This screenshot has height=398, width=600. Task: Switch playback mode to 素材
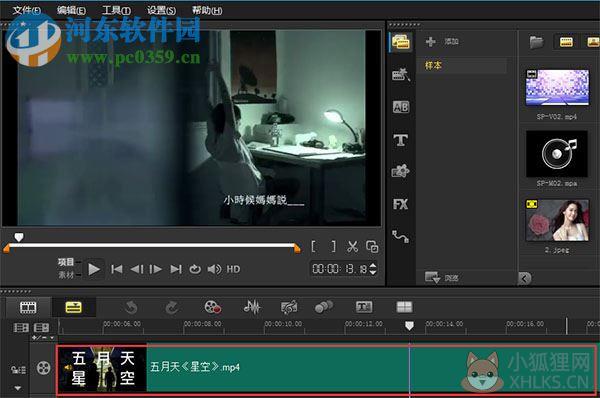(66, 275)
